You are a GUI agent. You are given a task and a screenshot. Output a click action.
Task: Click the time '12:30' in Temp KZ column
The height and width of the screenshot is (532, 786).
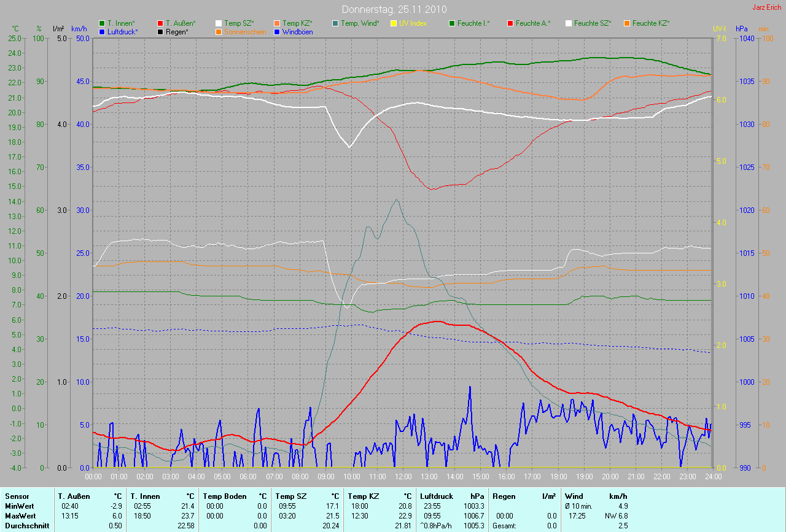(359, 516)
